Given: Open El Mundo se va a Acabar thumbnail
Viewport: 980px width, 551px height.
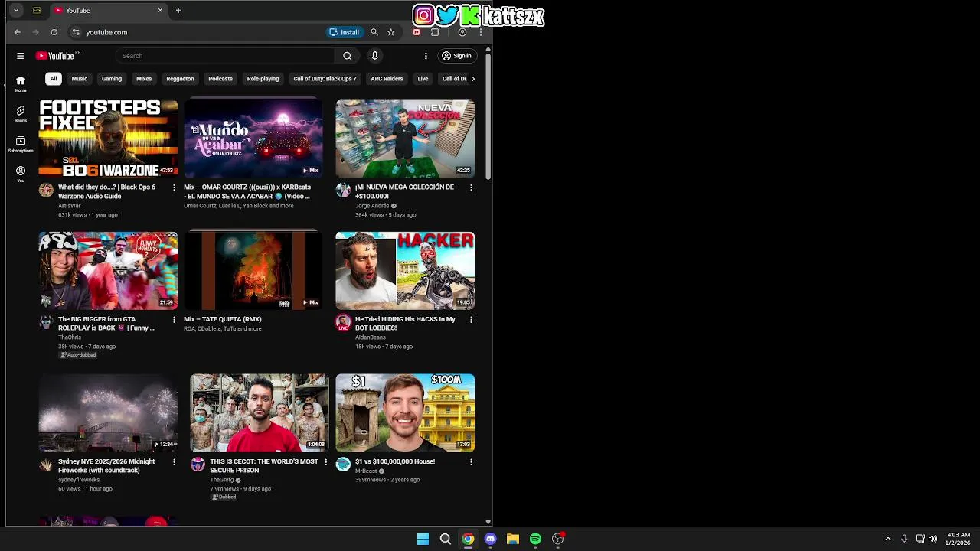Looking at the screenshot, I should (x=253, y=139).
